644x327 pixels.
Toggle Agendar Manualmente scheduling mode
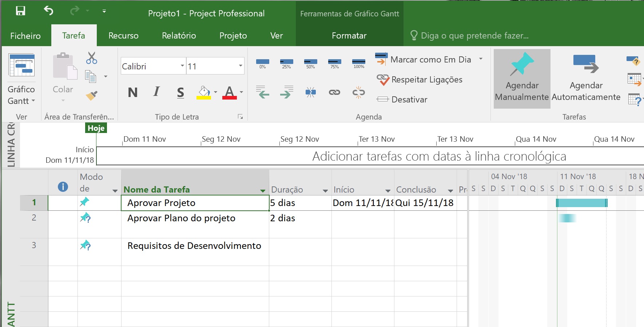tap(522, 78)
